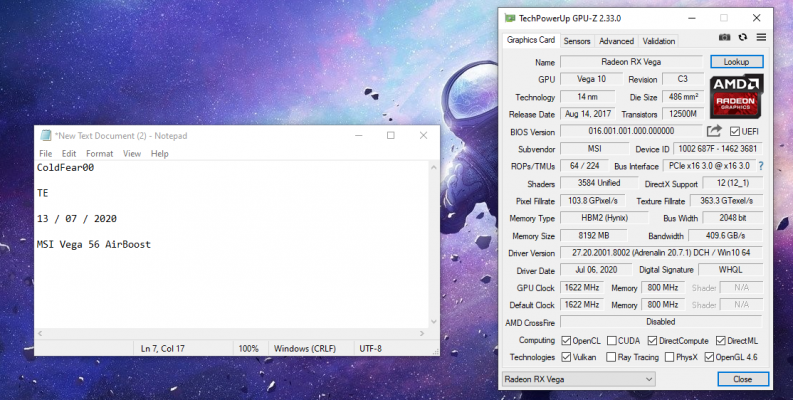Viewport: 793px width, 400px height.
Task: Click the 13 / 07 / 2020 line in Notepad
Action: tap(76, 218)
